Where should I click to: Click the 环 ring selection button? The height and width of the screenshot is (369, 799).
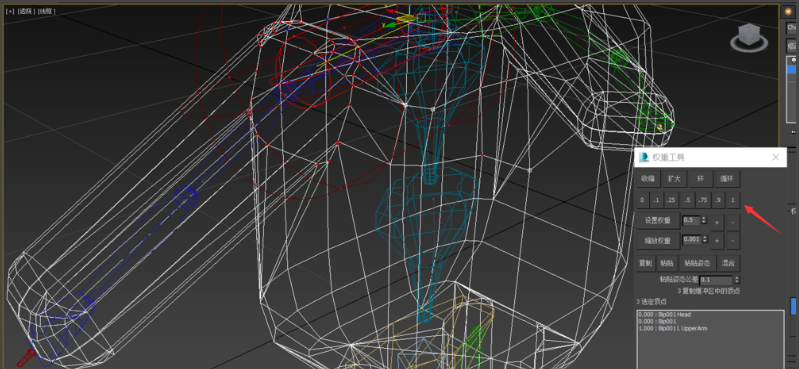coord(701,179)
